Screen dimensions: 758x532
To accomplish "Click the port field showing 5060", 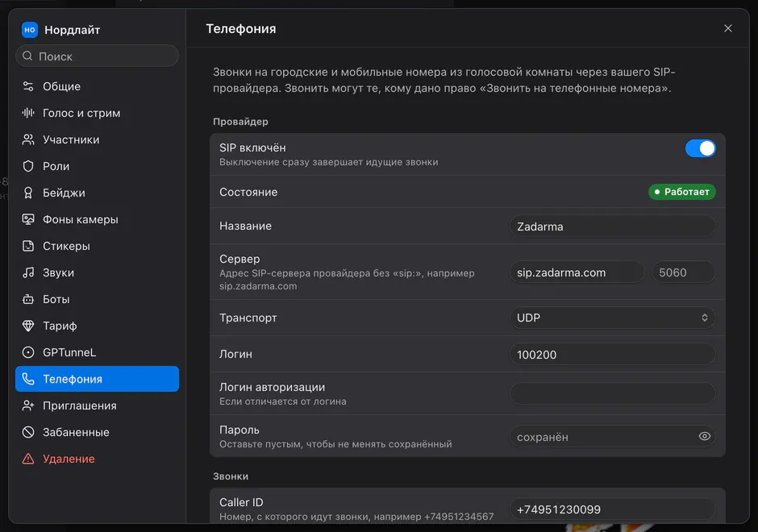I will click(x=684, y=272).
